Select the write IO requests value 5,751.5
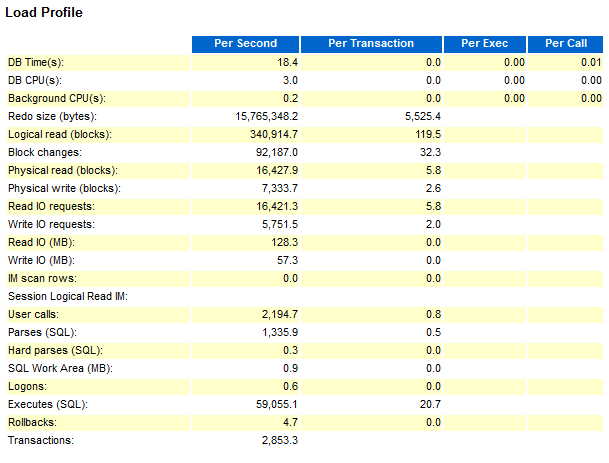The width and height of the screenshot is (609, 463). point(280,225)
